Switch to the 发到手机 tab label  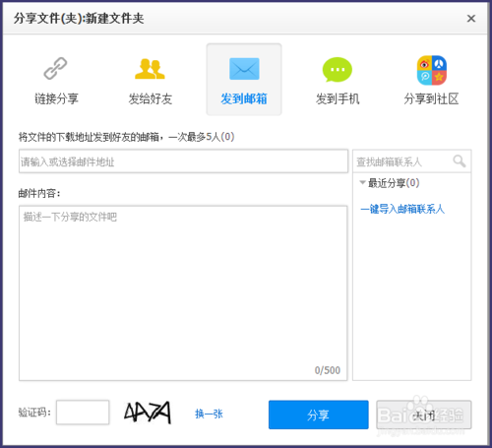(x=338, y=98)
